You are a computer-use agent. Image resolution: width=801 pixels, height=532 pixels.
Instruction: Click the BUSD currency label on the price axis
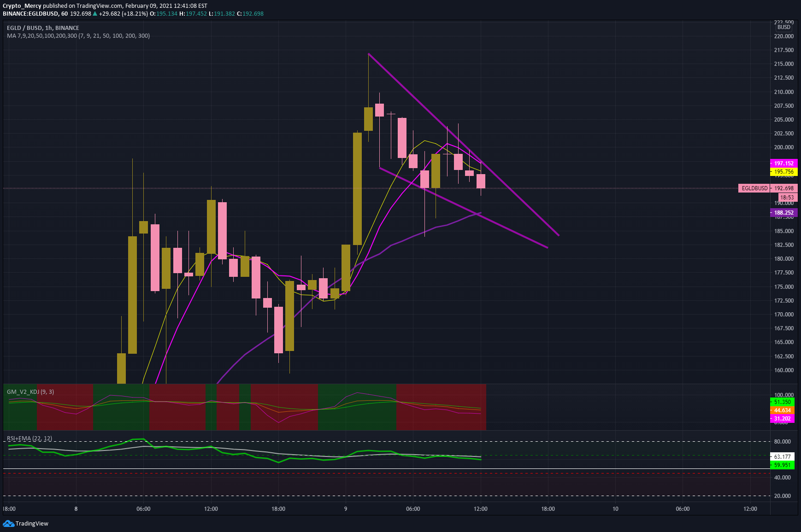point(784,27)
